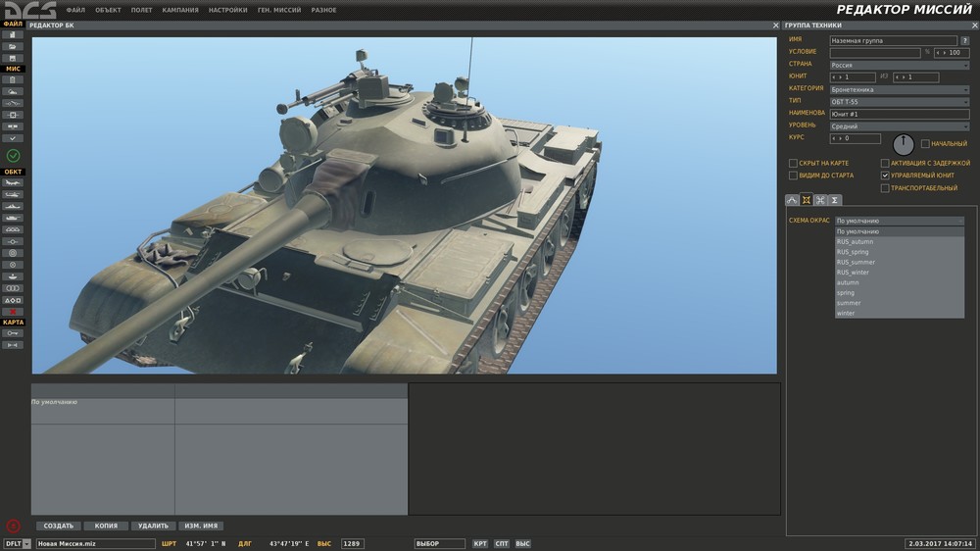The height and width of the screenshot is (551, 980).
Task: Open the briefing clipboard icon under МИС
Action: coord(13,80)
